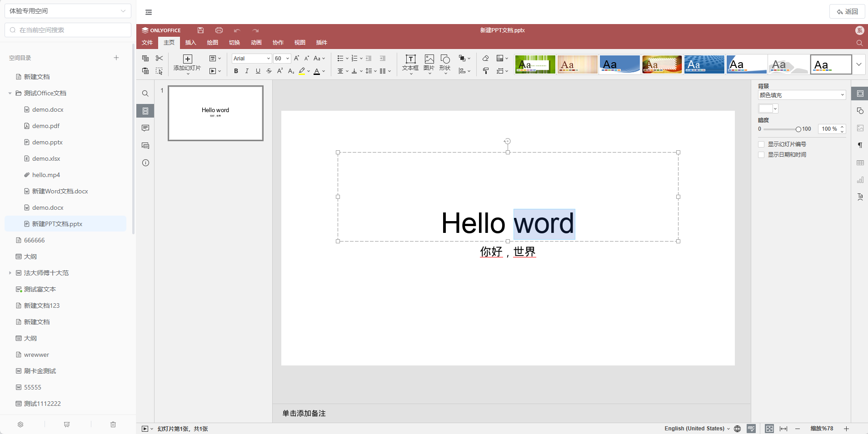Collapse the 测试Office文档 folder
This screenshot has height=434, width=868.
10,94
